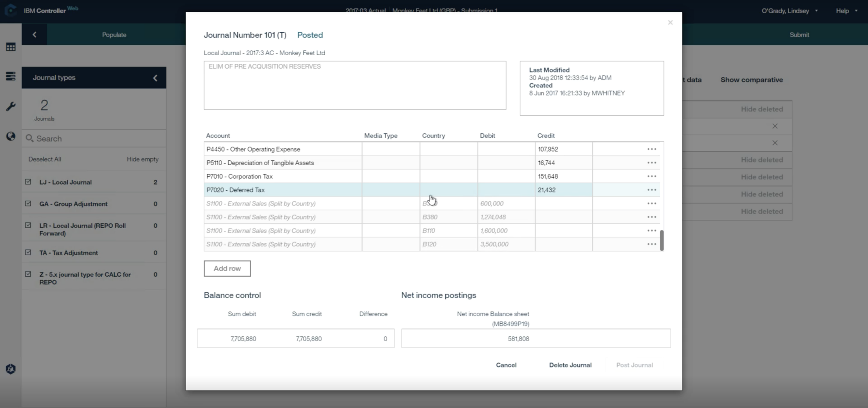The width and height of the screenshot is (868, 408).
Task: Open the data grid icon in left sidebar
Action: coord(11,47)
